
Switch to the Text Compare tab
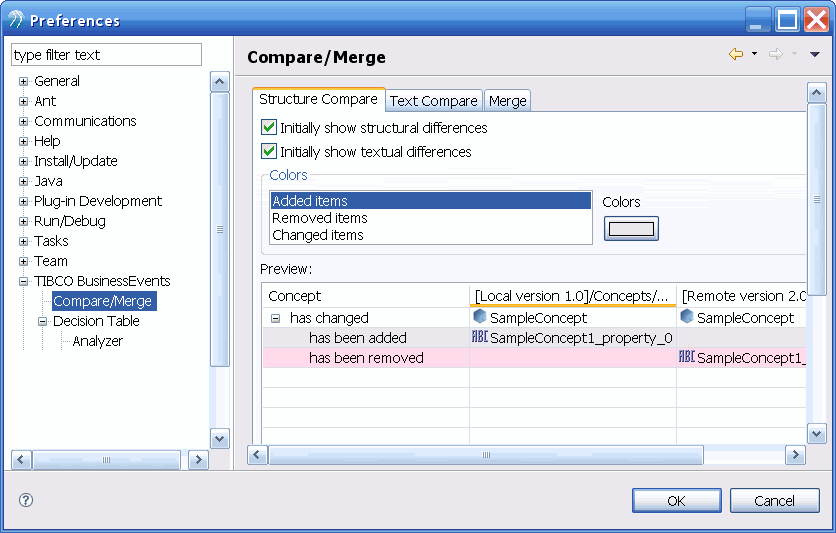point(433,101)
